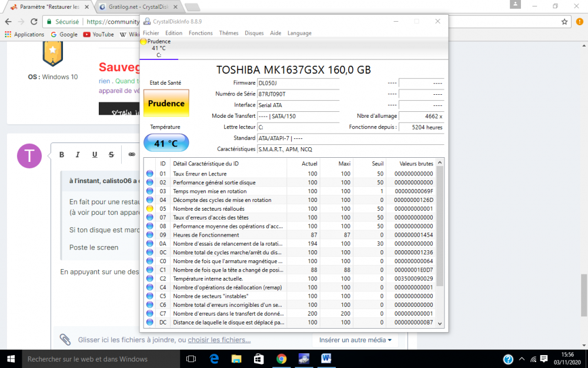588x368 pixels.
Task: Apply italic formatting in the editor
Action: tap(78, 155)
